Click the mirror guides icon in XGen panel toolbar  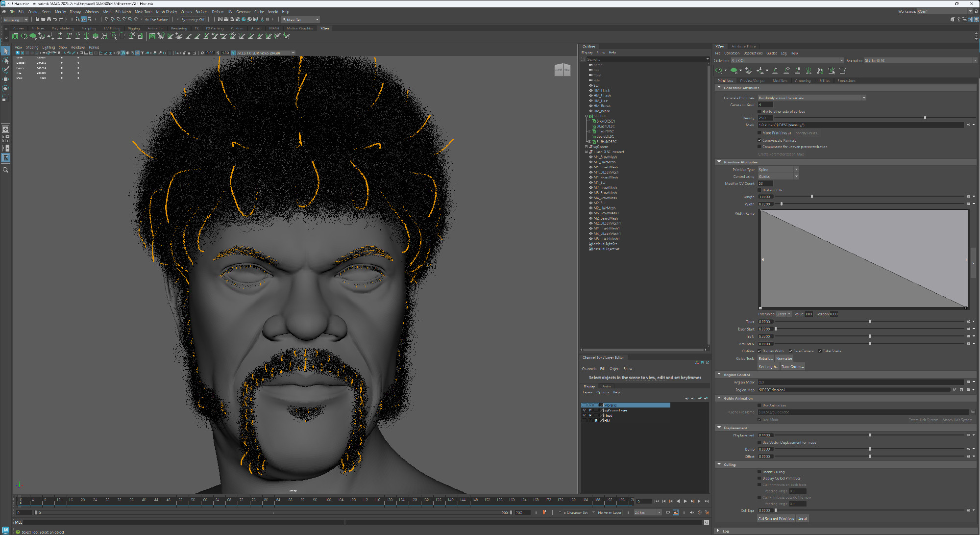808,71
